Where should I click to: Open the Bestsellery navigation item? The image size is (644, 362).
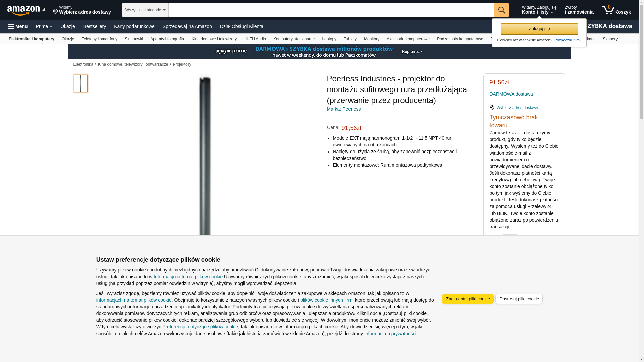[95, 26]
